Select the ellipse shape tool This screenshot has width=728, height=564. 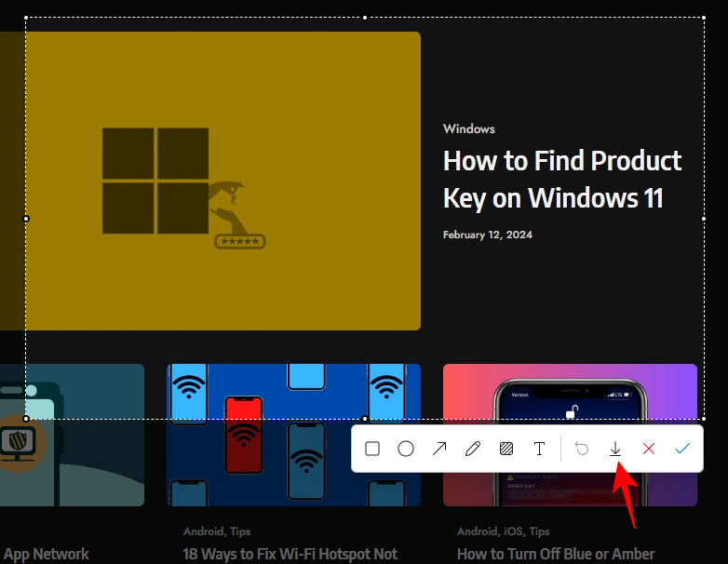click(x=406, y=449)
